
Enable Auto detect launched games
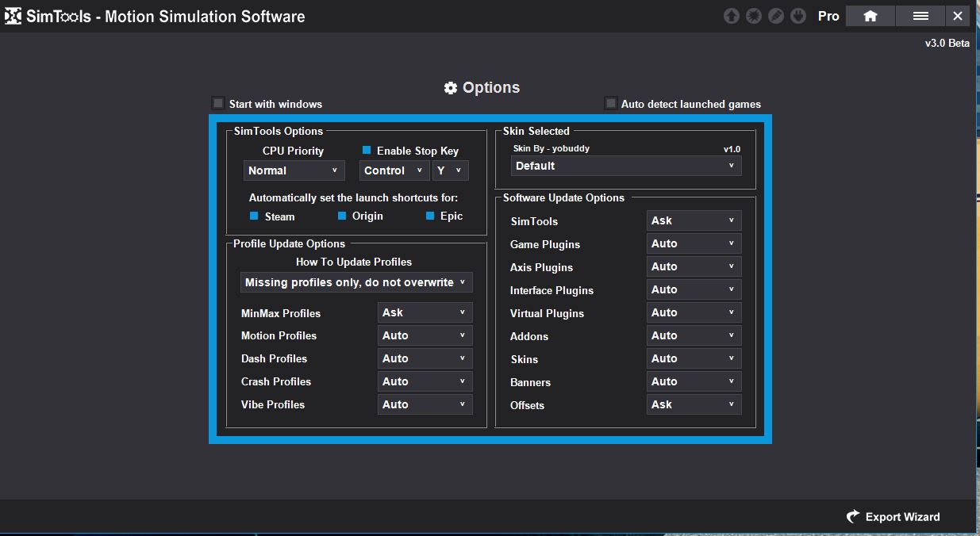click(x=610, y=103)
